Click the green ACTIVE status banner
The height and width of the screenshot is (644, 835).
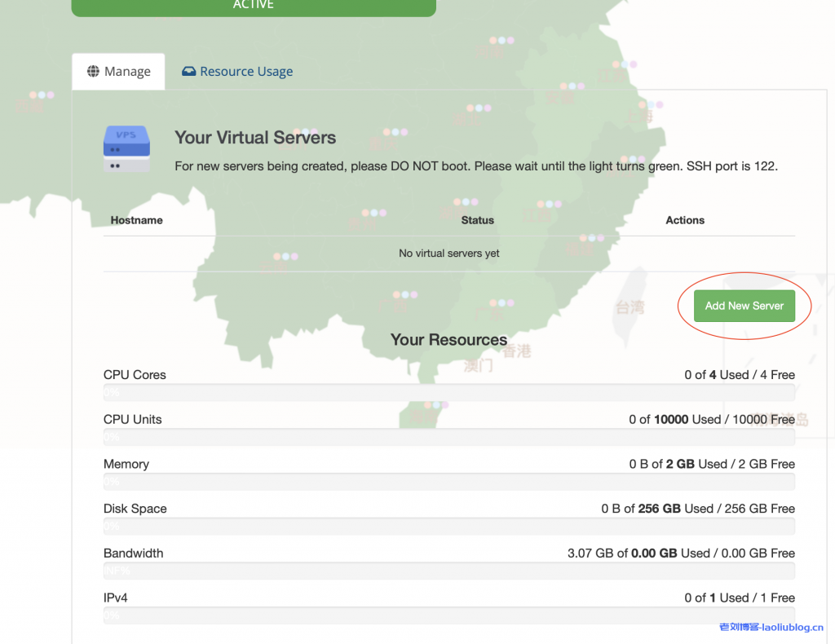coord(253,5)
